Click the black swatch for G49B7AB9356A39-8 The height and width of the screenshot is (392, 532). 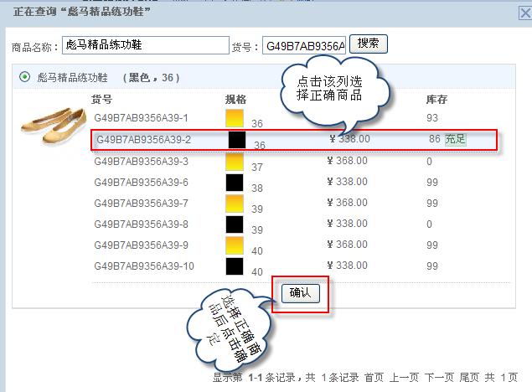235,224
